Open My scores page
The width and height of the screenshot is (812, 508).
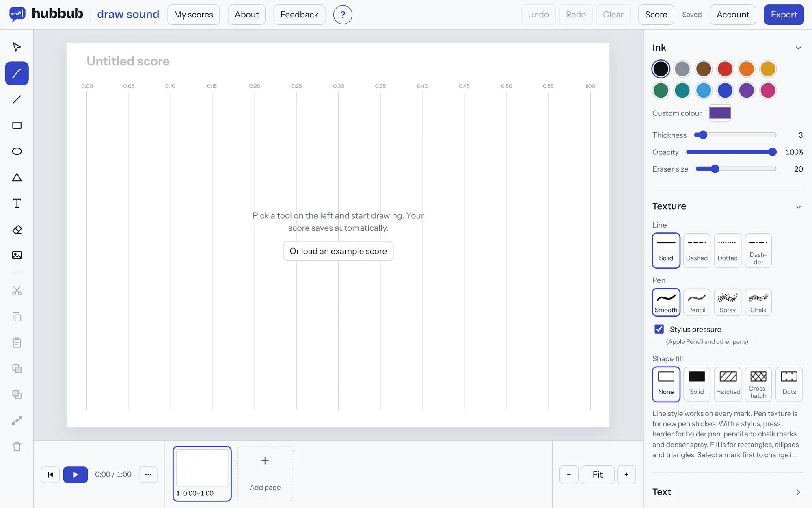point(194,15)
